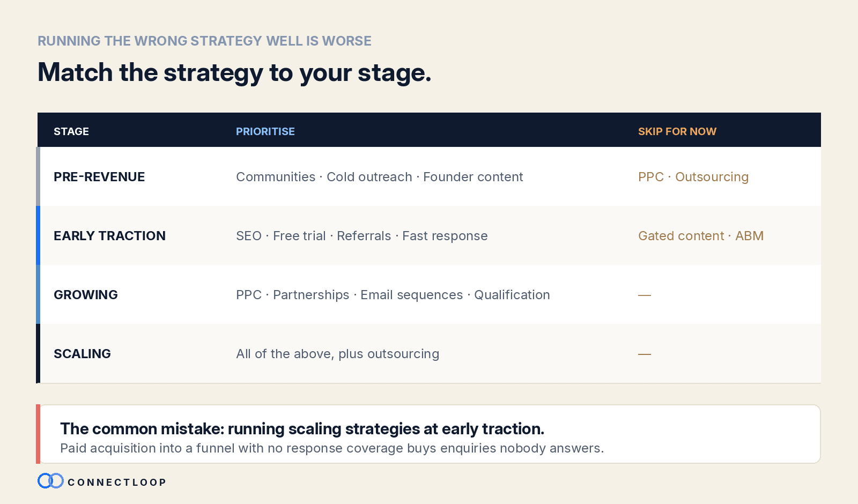Select the PRIORITISE column header
Image resolution: width=858 pixels, height=504 pixels.
265,131
